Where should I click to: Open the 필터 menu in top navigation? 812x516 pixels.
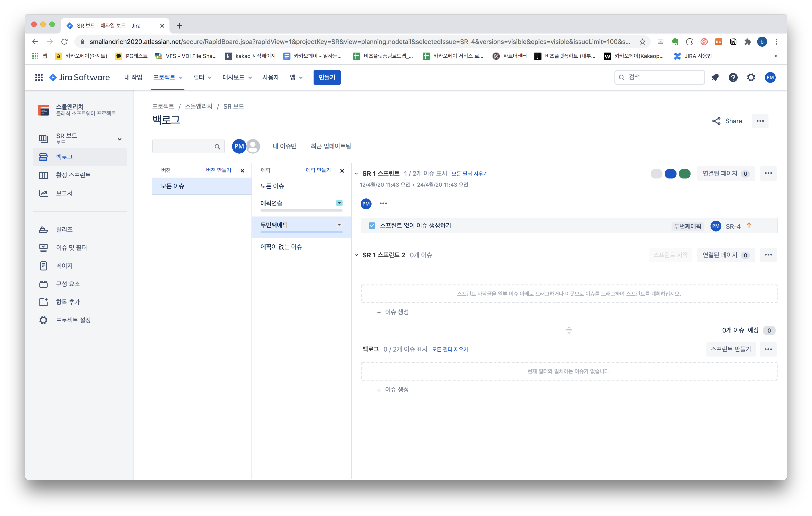tap(202, 77)
